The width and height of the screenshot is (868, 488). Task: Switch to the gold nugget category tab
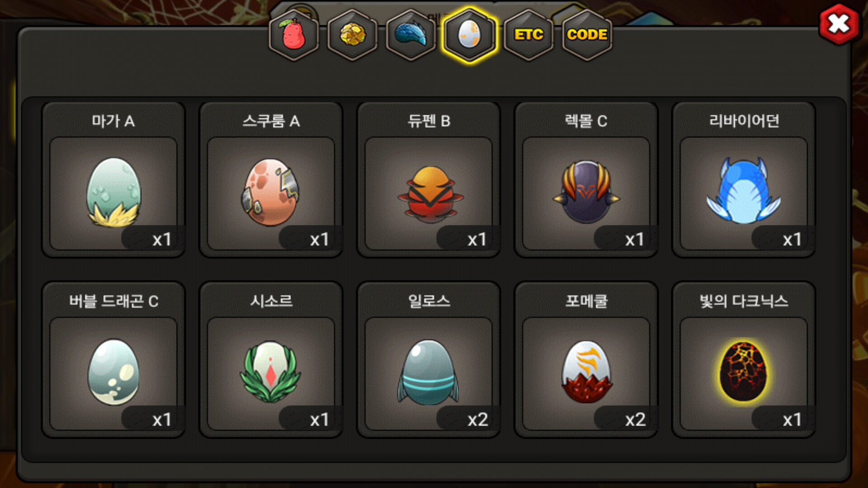pos(353,35)
